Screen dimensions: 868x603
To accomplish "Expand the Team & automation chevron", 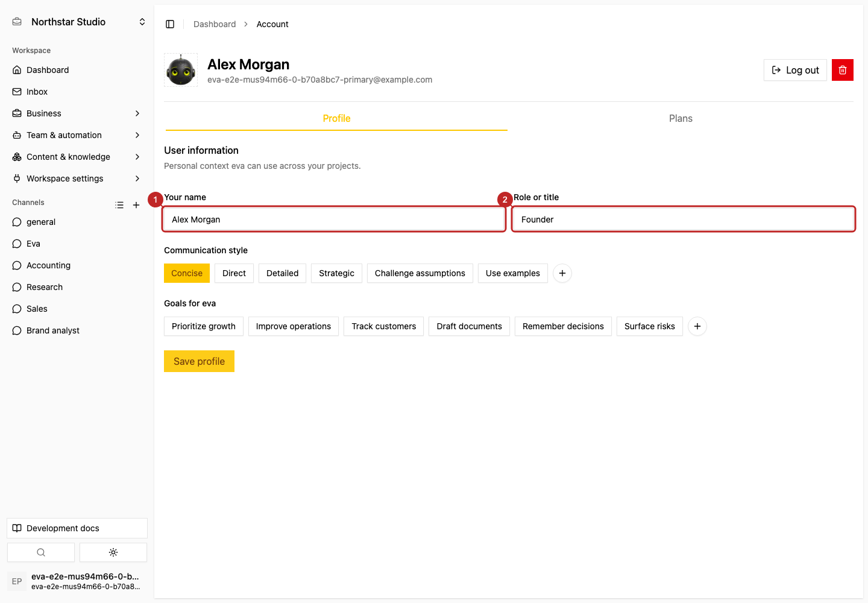I will [137, 135].
